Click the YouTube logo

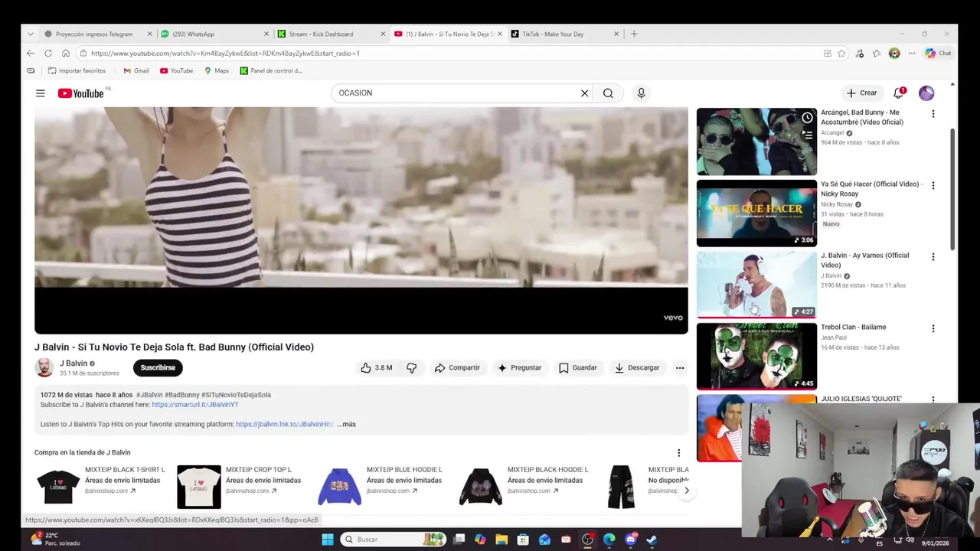80,93
